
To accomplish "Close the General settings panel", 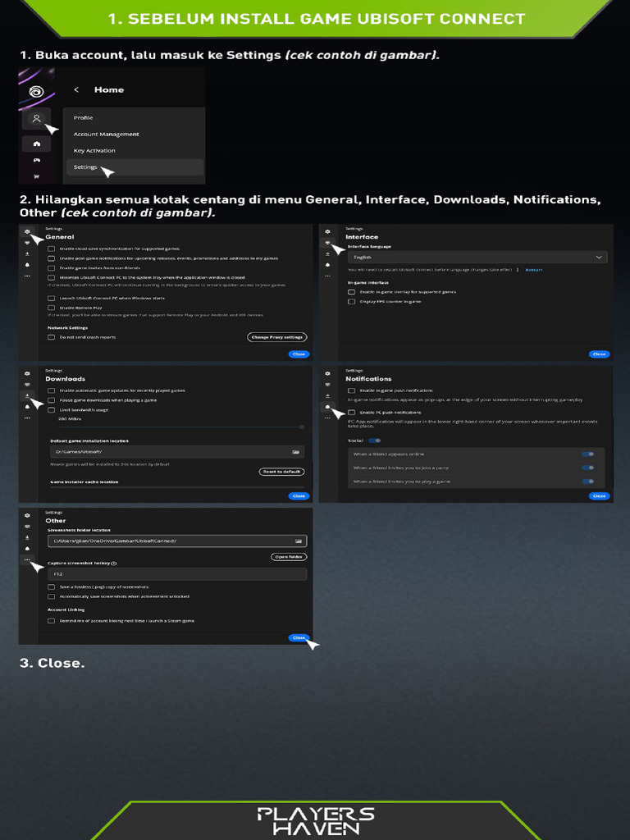I will (x=299, y=354).
